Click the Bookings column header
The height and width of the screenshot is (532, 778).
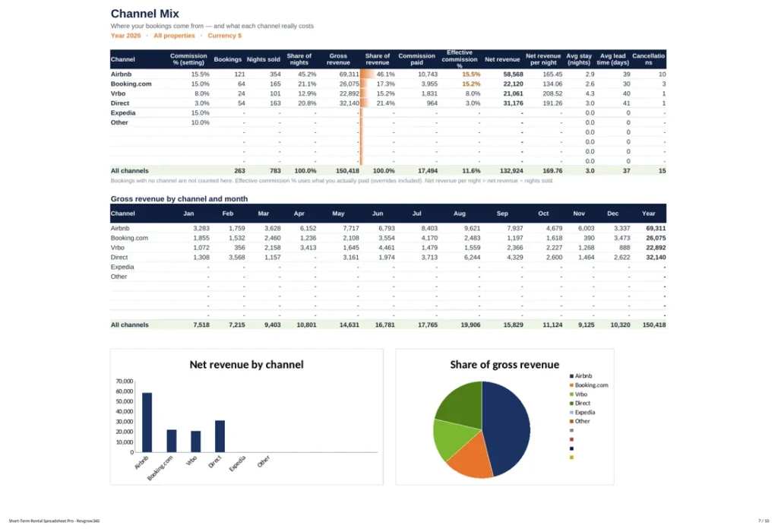coord(228,59)
